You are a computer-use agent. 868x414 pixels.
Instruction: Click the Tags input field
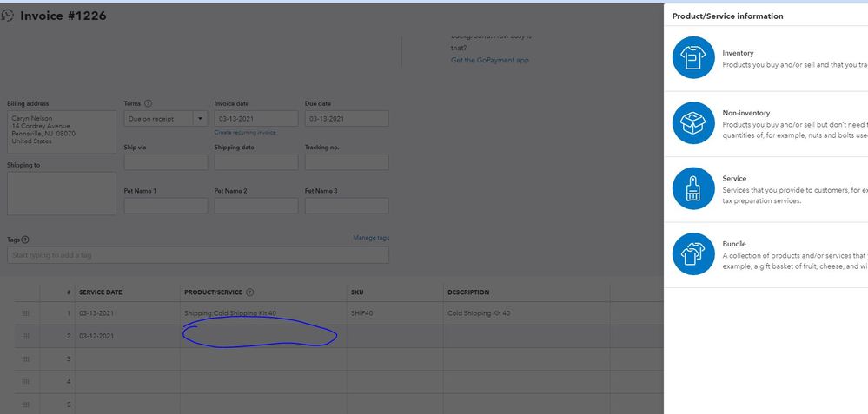click(x=198, y=255)
